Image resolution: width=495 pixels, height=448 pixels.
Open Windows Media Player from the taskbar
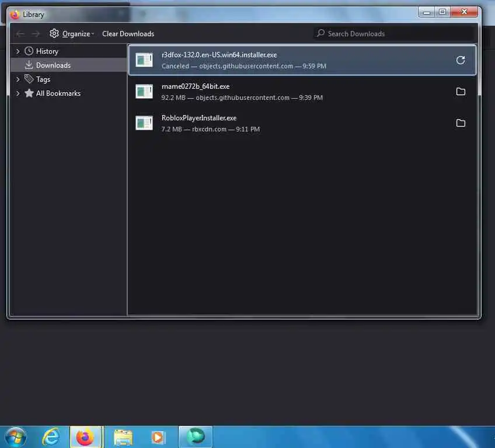pos(158,437)
